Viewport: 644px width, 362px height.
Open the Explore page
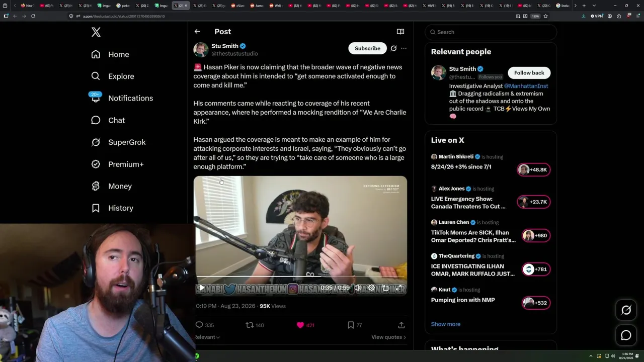pos(113,76)
